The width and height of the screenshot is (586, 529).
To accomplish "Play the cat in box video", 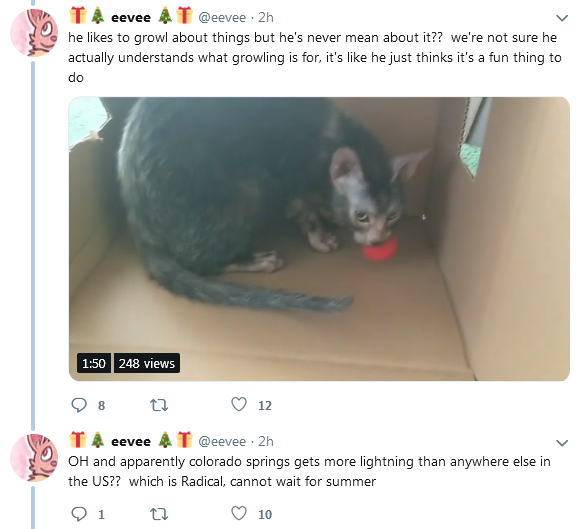I will point(319,239).
